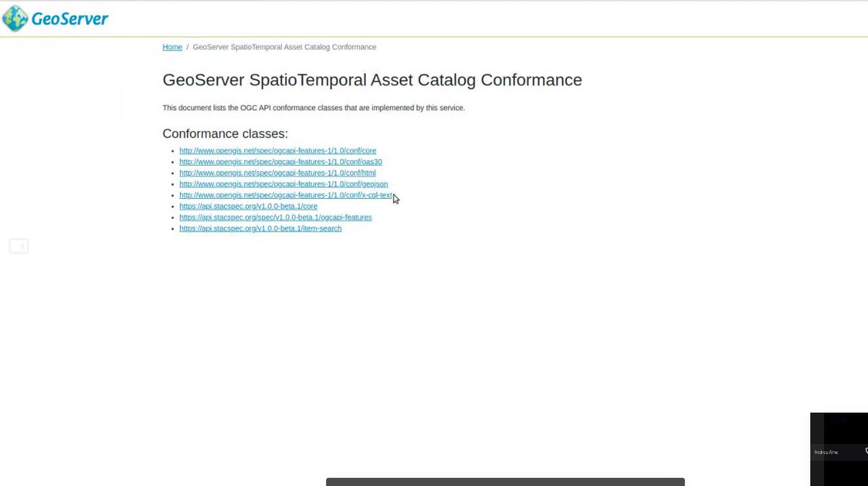Open the ogcapi-features conf/core conformance link

point(278,150)
